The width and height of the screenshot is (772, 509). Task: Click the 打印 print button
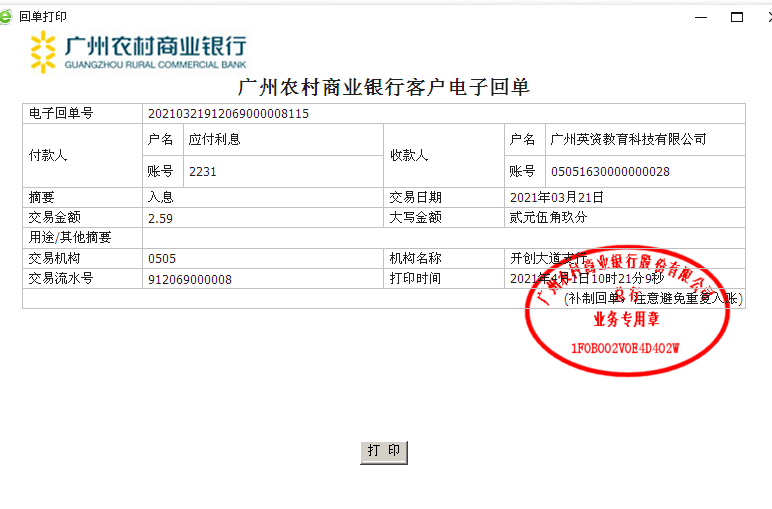coord(384,452)
